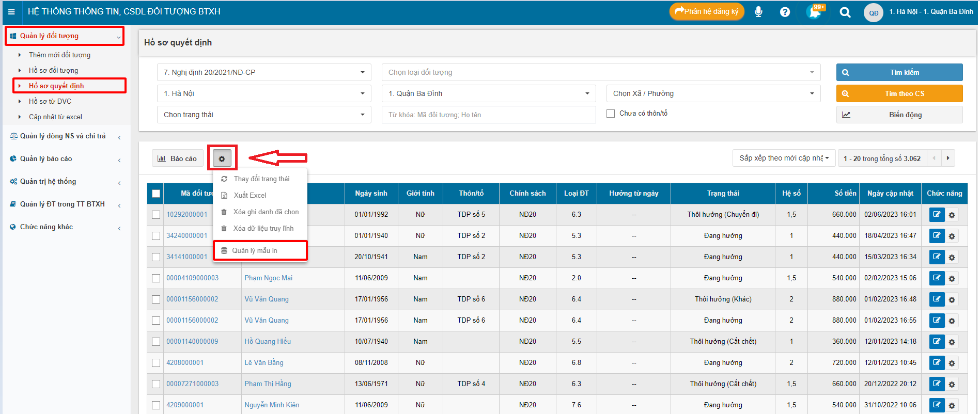
Task: Open notifications bell with 99+ badge
Action: [x=815, y=12]
